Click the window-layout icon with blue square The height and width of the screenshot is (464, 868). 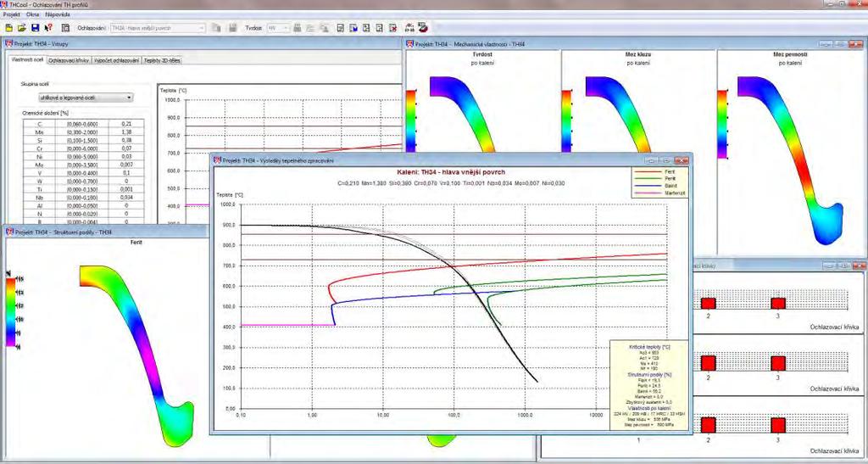(353, 28)
